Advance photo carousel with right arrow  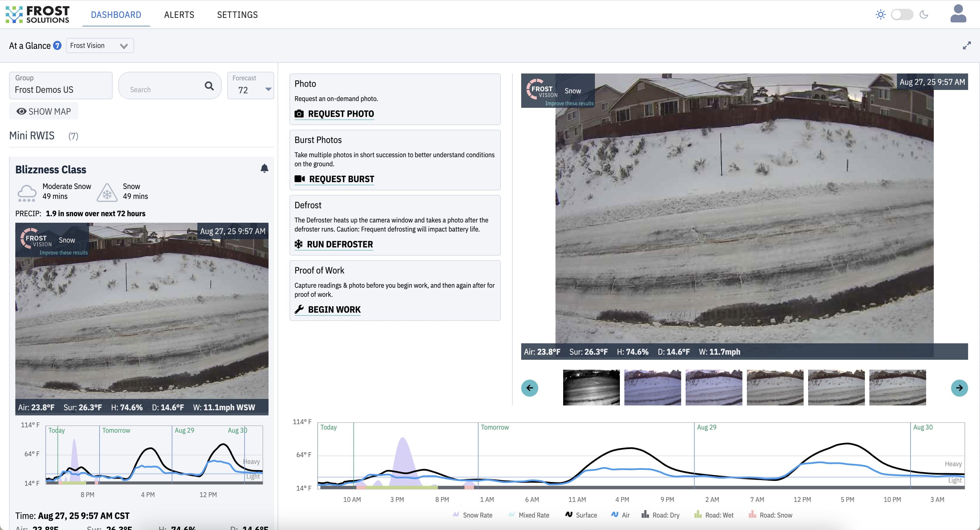[959, 388]
